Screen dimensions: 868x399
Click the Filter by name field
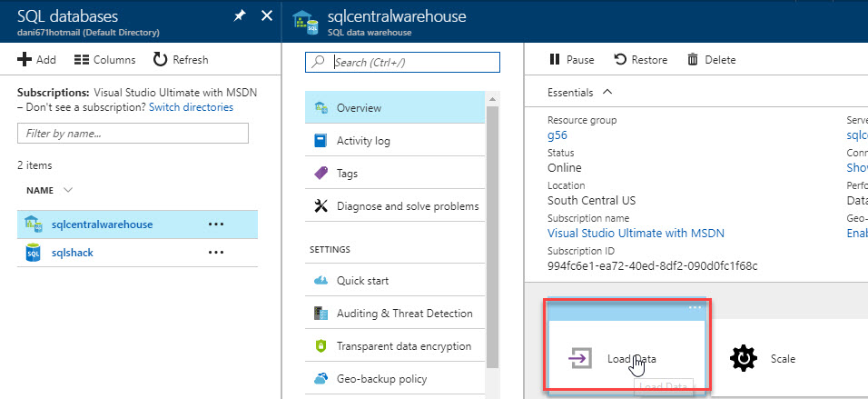point(133,133)
